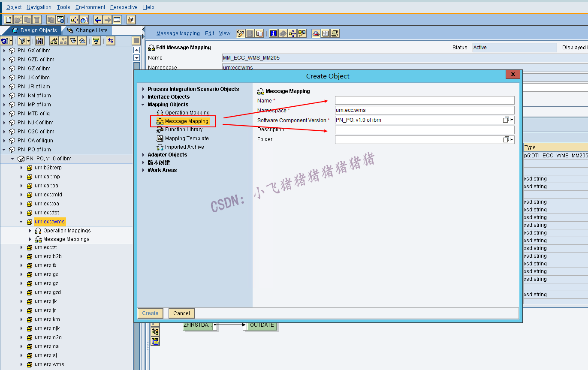Screen dimensions: 588x370
Task: Collapse the urn:ecc:wms namespace node
Action: (21, 222)
